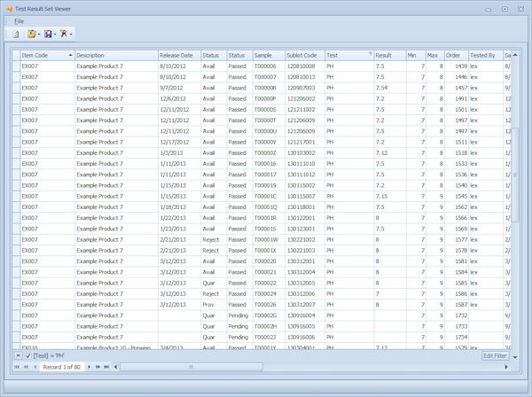Expand the open folder dropdown arrow
Viewport: 532px width, 397px height.
coord(39,35)
